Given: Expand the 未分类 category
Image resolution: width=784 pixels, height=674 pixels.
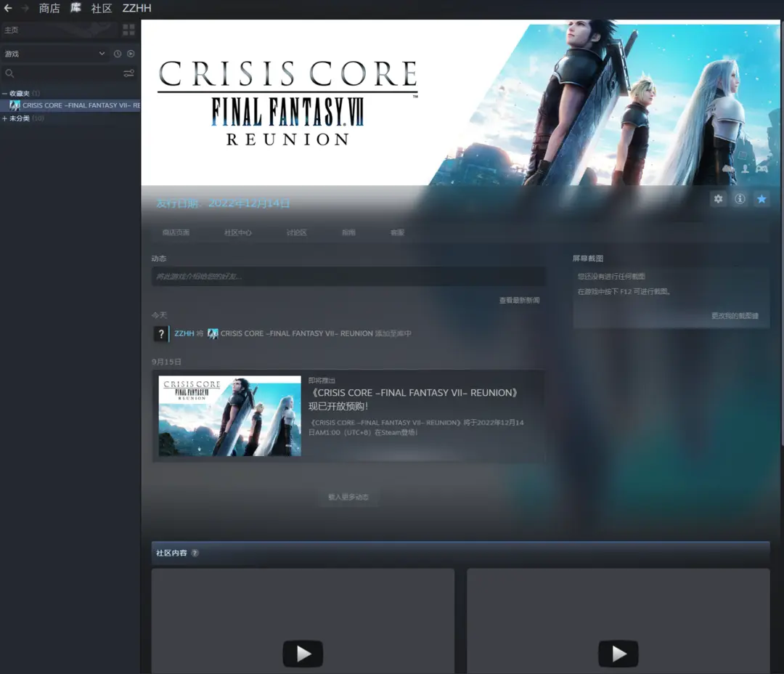Looking at the screenshot, I should [x=4, y=118].
